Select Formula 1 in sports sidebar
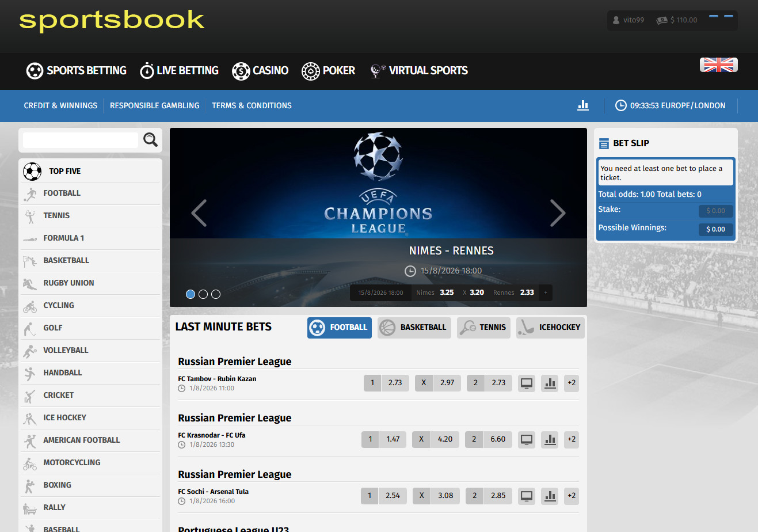 [x=90, y=238]
